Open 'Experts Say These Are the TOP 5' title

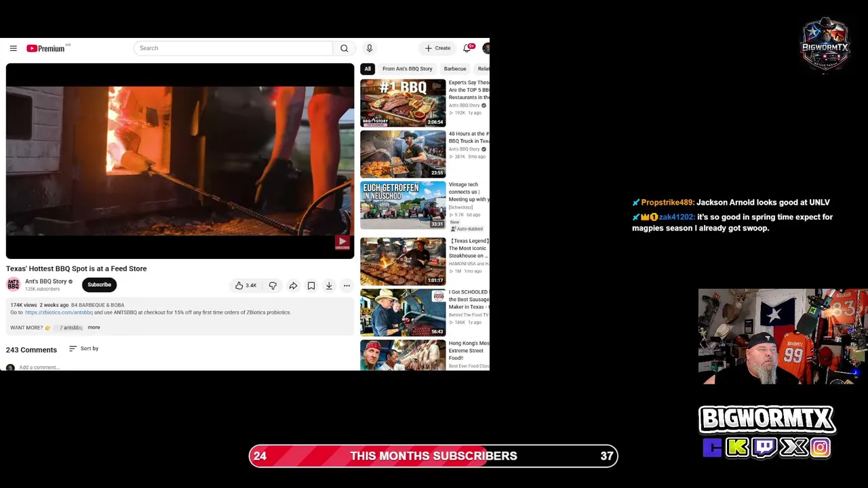tap(469, 90)
